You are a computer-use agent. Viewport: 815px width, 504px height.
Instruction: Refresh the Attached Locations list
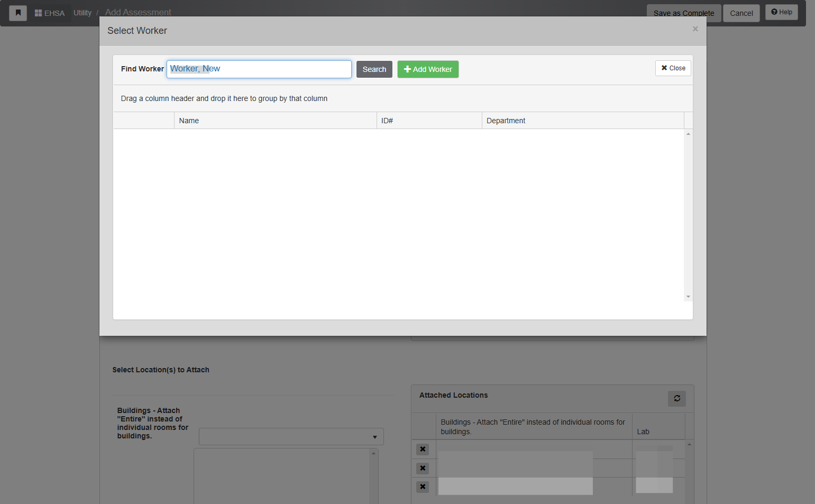tap(677, 398)
